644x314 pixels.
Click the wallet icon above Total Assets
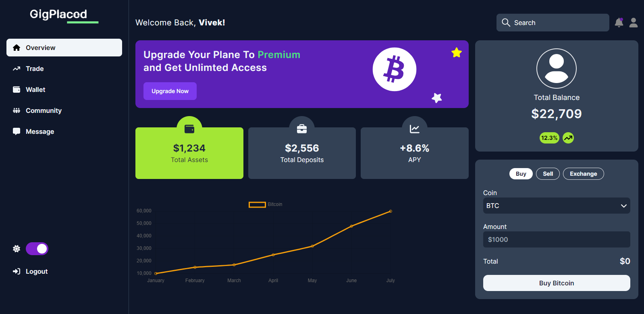pyautogui.click(x=189, y=129)
